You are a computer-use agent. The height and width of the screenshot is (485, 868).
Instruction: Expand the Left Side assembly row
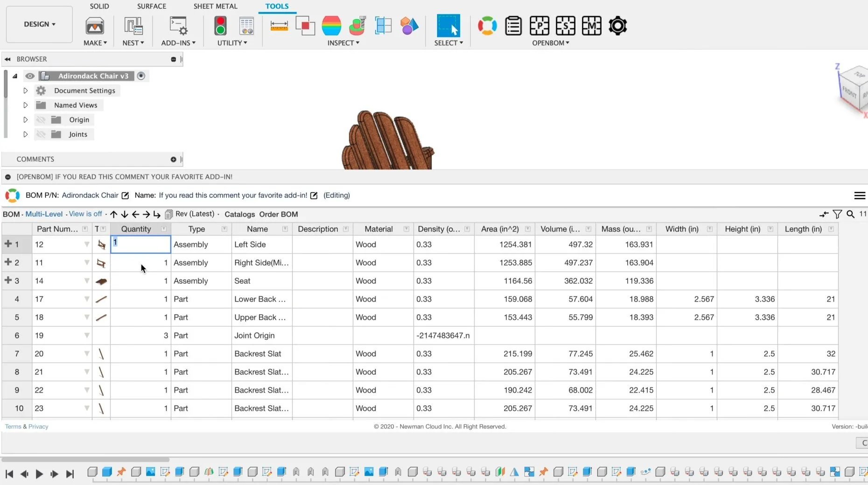point(8,244)
